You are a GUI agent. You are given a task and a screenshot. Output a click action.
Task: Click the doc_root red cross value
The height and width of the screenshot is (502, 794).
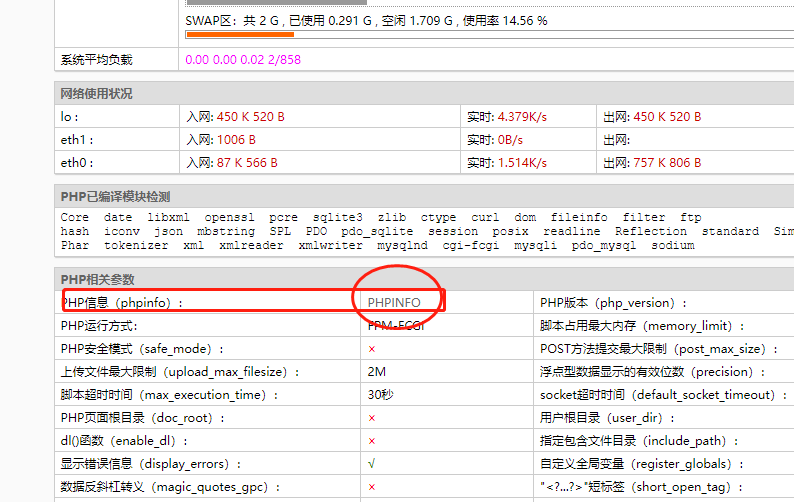[x=372, y=418]
